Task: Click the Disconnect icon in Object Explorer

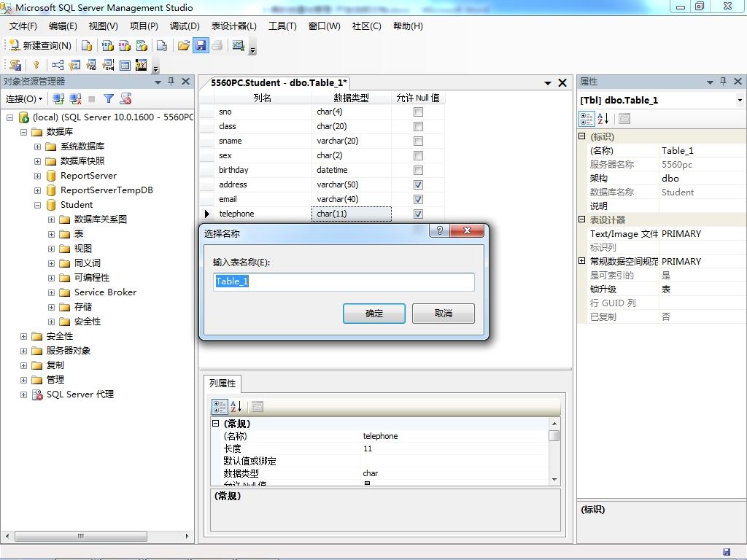Action: 75,98
